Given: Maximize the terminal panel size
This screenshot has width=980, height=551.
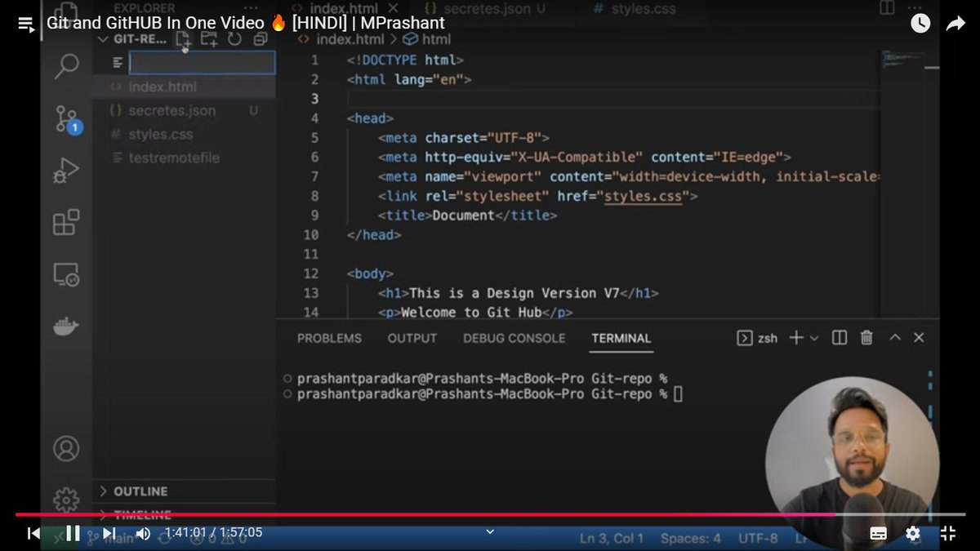Looking at the screenshot, I should pos(894,338).
